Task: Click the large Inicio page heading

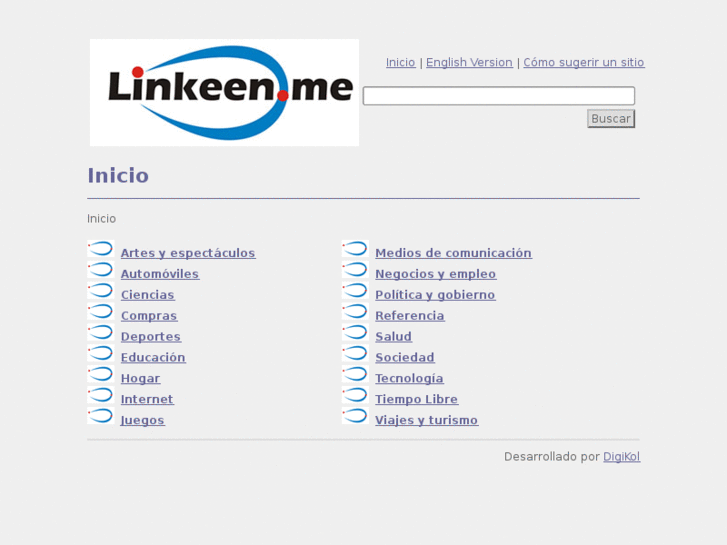Action: coord(118,176)
